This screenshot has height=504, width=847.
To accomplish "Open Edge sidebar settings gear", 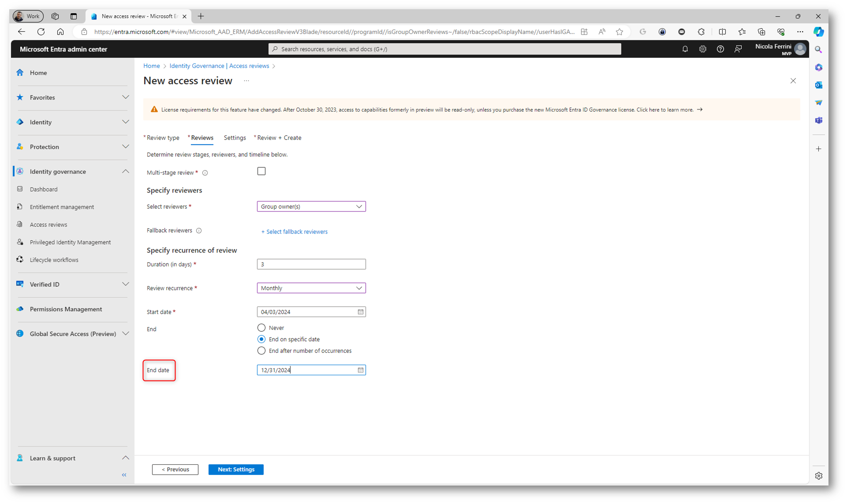I will pos(818,476).
